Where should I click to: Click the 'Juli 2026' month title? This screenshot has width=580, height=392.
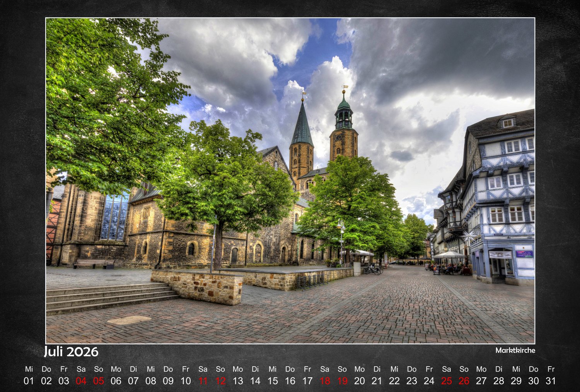(71, 352)
